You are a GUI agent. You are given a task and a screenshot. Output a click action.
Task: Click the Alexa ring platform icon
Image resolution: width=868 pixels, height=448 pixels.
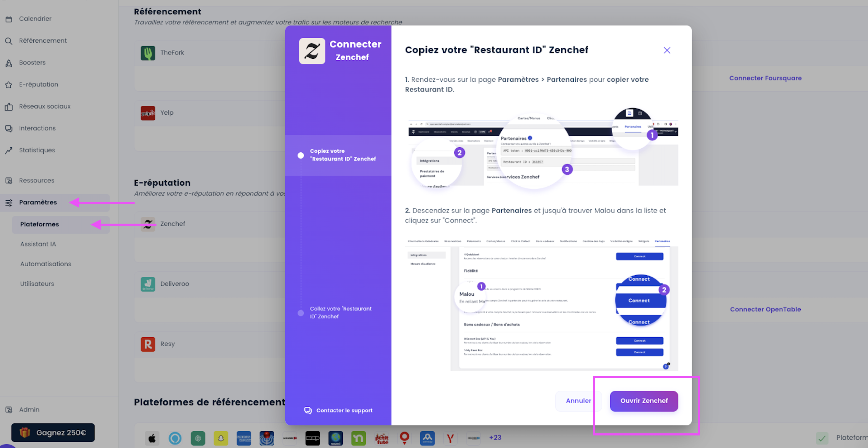(x=175, y=438)
